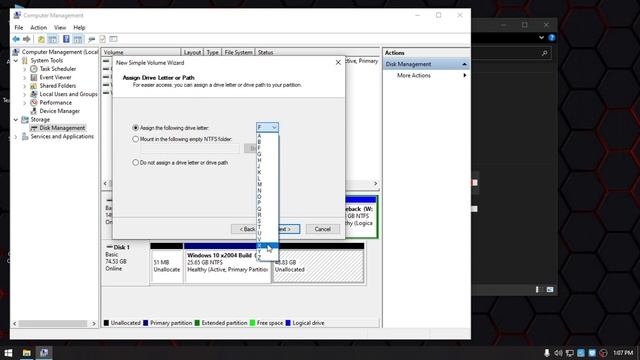Collapse the Storage tree node
This screenshot has width=640, height=360.
click(16, 120)
